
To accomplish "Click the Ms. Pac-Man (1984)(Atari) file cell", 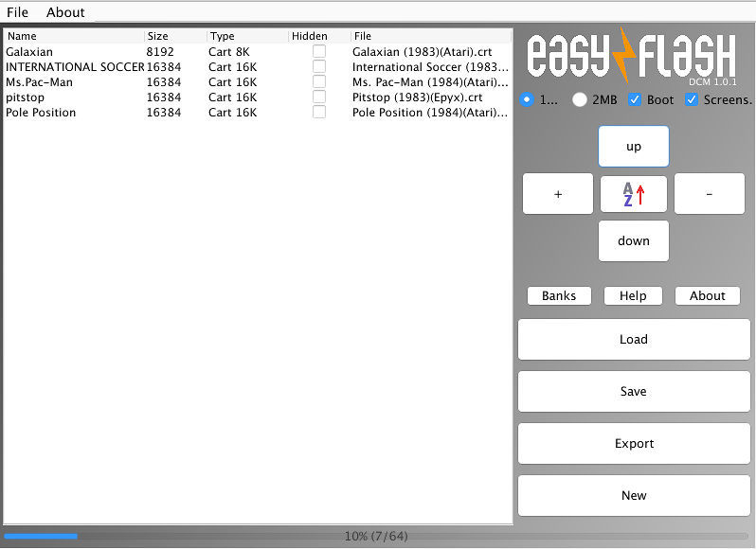I will click(430, 82).
